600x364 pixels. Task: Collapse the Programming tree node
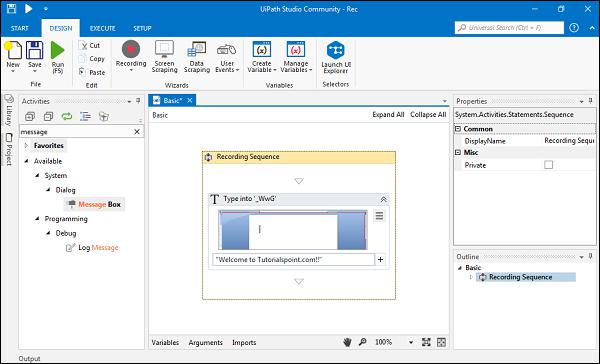37,219
